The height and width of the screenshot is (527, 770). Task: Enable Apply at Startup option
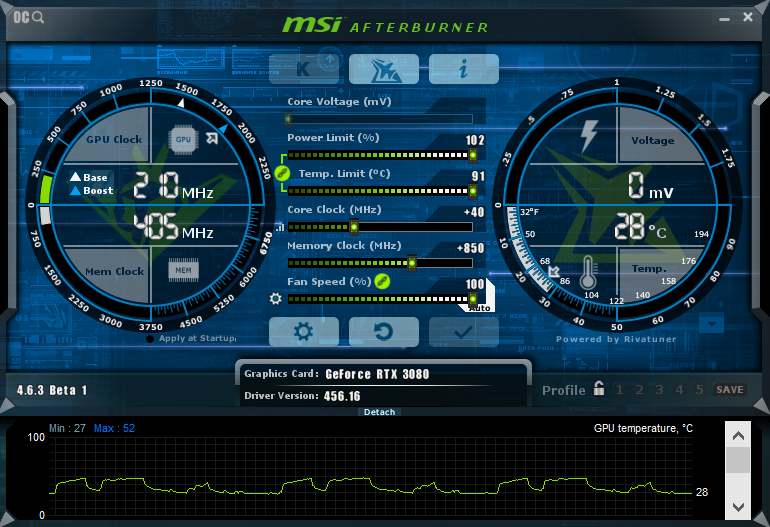192,338
